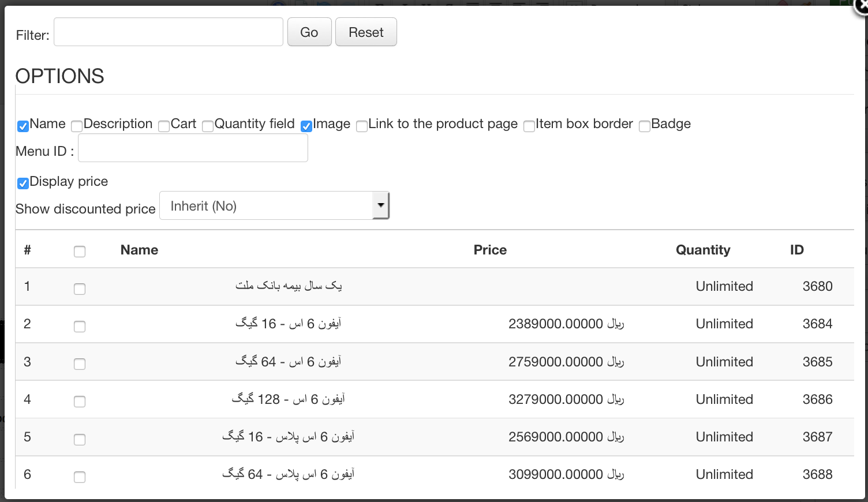
Task: Click the Menu ID input field
Action: [193, 149]
